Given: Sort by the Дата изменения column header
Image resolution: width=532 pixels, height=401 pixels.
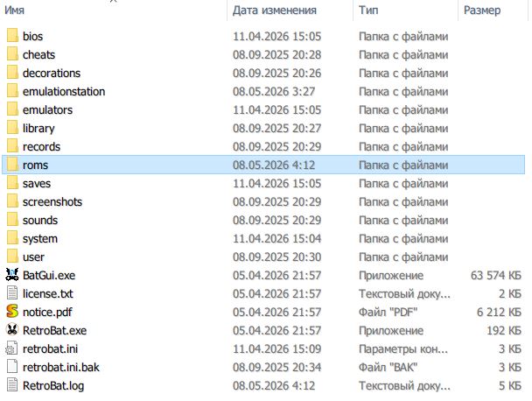Looking at the screenshot, I should 275,11.
